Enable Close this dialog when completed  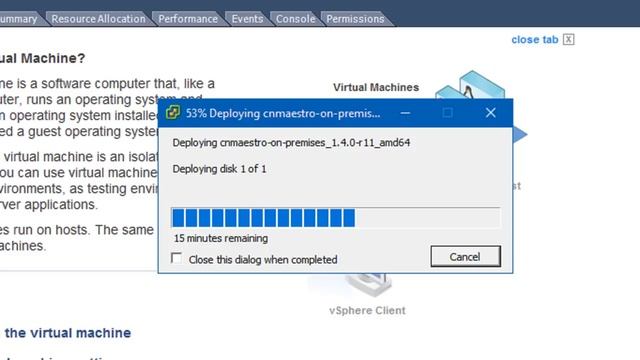click(x=176, y=258)
